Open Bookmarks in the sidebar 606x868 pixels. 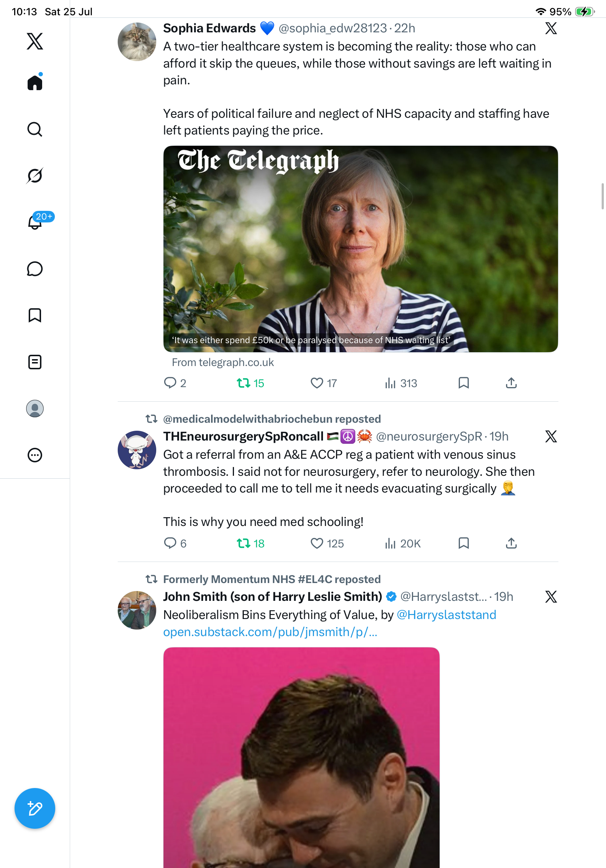tap(35, 315)
